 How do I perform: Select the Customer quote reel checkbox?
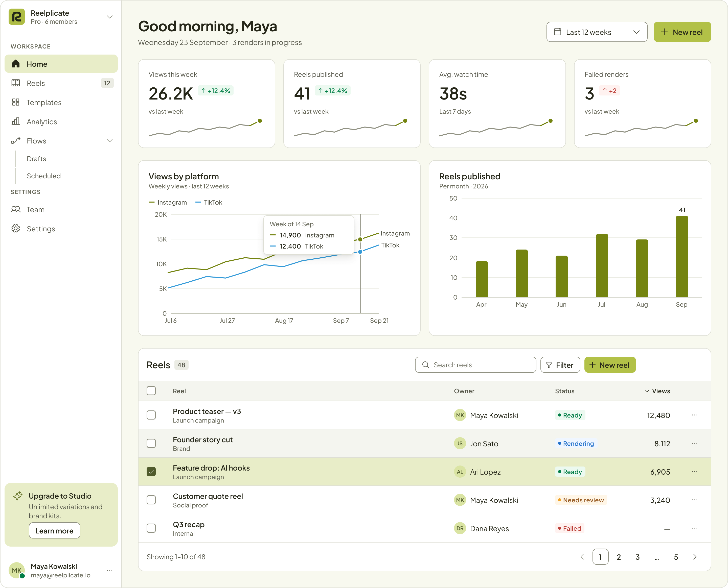click(x=151, y=500)
